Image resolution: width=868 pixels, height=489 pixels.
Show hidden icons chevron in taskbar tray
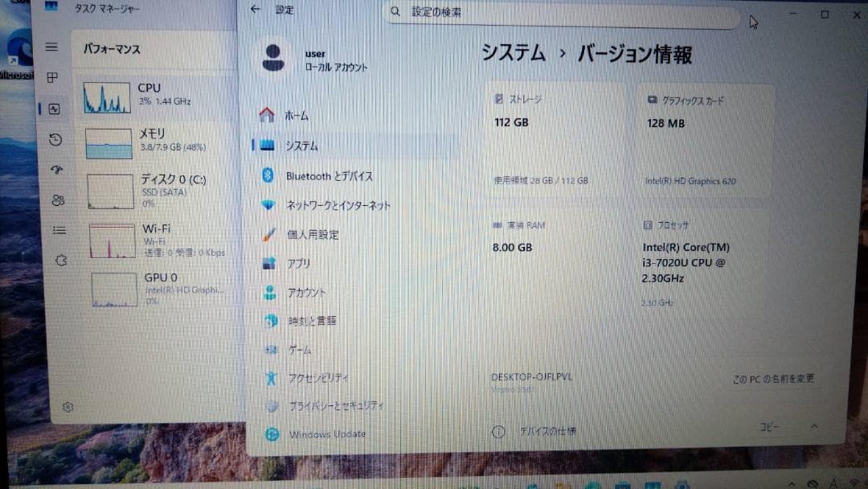click(792, 484)
